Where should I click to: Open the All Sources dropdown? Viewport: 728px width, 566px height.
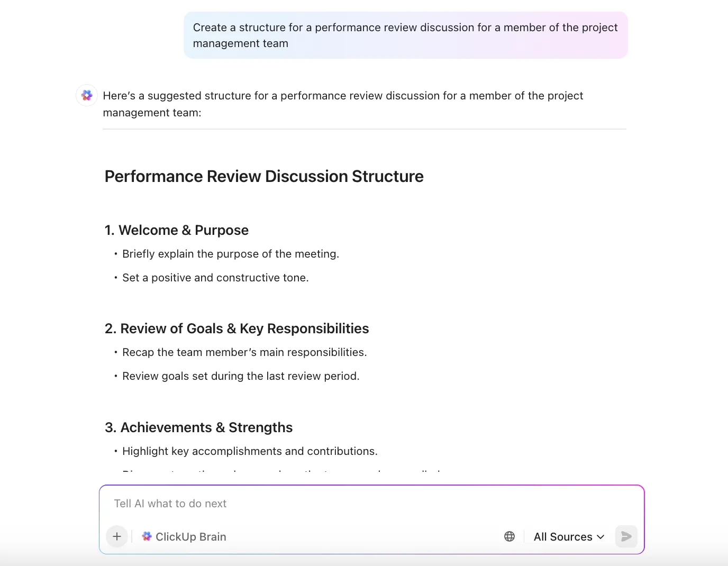(569, 536)
